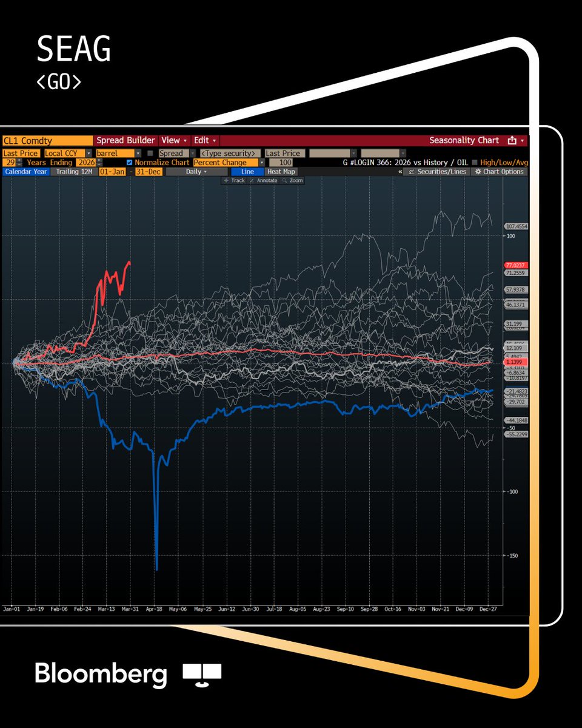Click the beige Last Price field for spread
The width and height of the screenshot is (582, 728).
tap(284, 153)
